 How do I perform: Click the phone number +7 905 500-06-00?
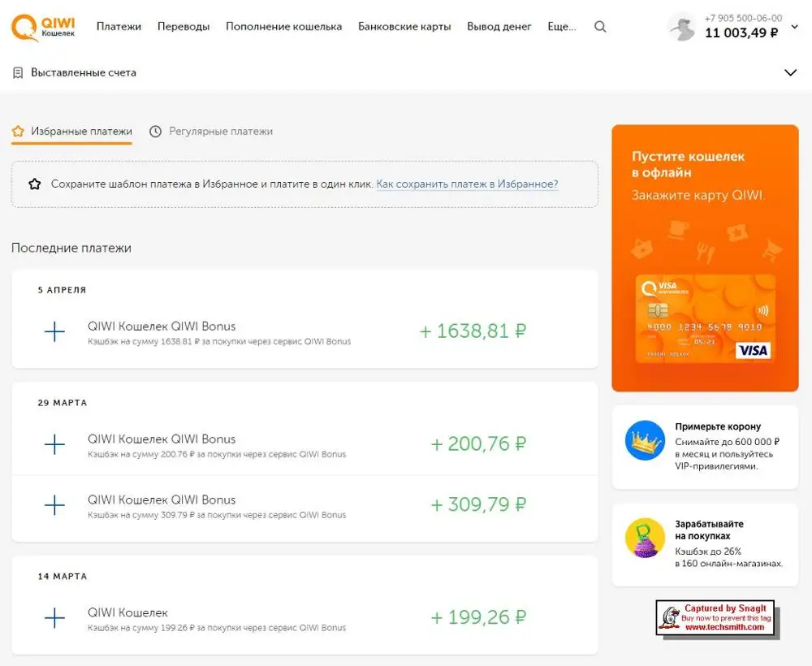pos(743,18)
